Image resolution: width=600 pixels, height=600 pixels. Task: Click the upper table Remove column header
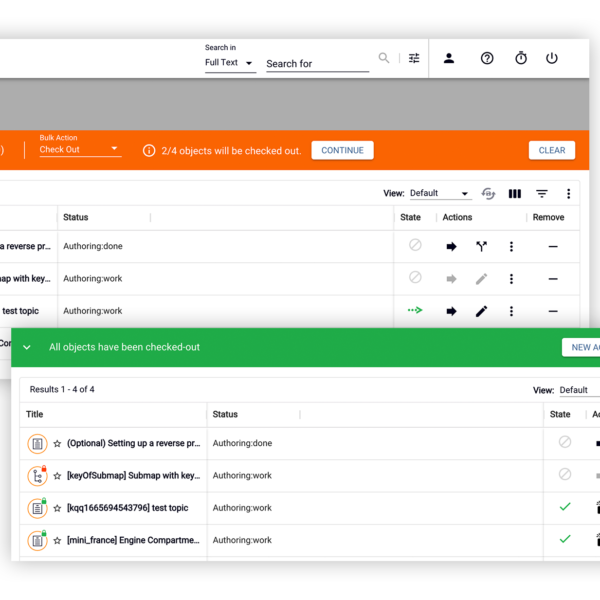click(548, 217)
